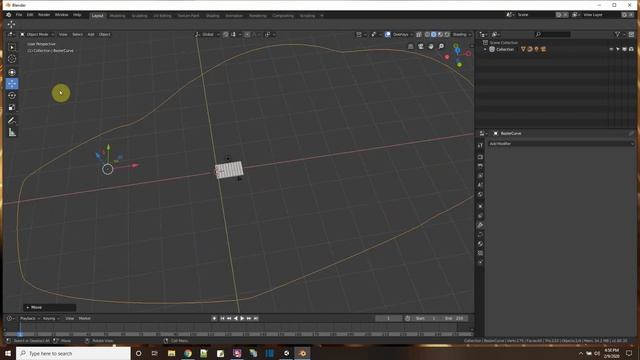The width and height of the screenshot is (640, 360).
Task: Toggle Collection render camera icon in outliner
Action: coord(631,49)
